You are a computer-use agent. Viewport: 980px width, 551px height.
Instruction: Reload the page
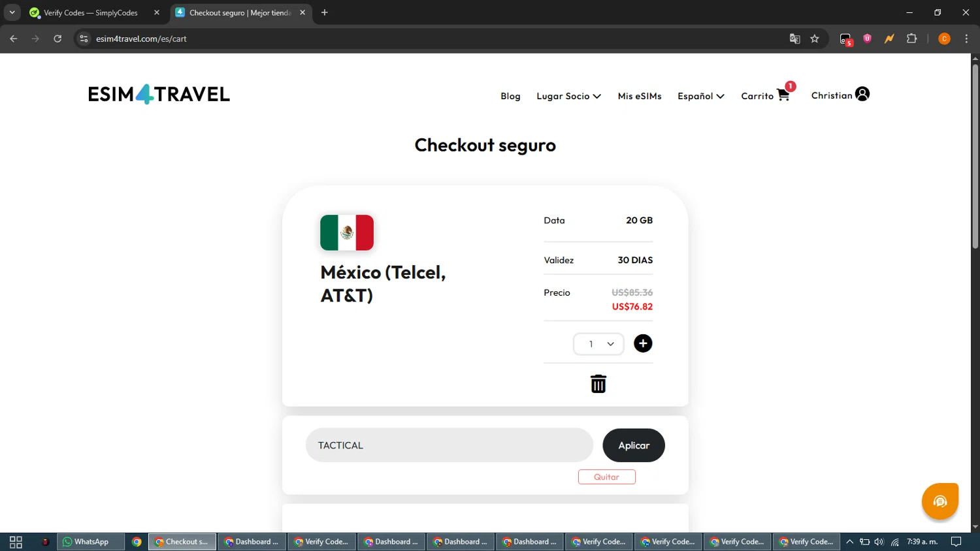click(x=57, y=39)
